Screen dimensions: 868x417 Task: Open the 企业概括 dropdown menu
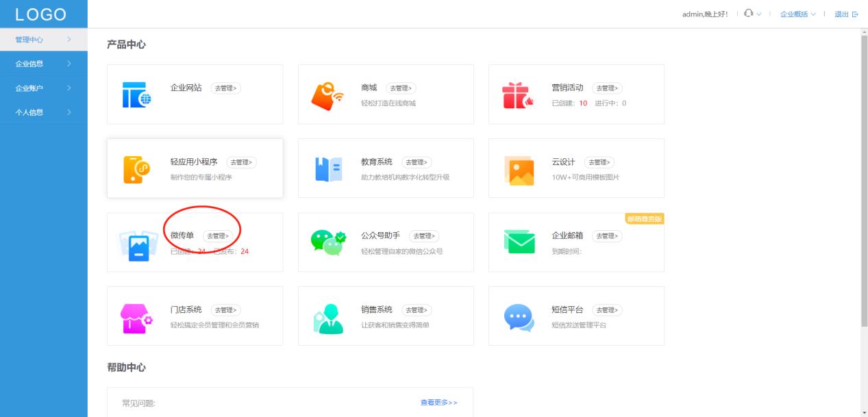click(795, 13)
